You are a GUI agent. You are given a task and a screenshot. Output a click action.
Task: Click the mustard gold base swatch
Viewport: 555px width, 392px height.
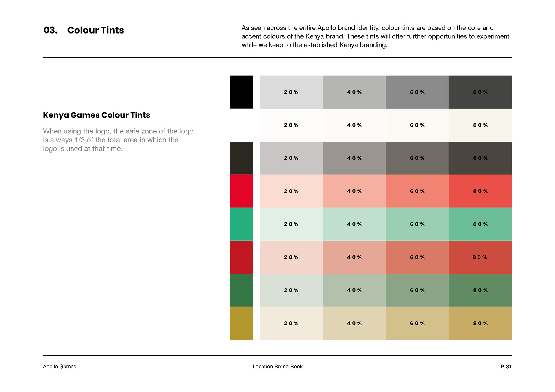click(x=241, y=323)
